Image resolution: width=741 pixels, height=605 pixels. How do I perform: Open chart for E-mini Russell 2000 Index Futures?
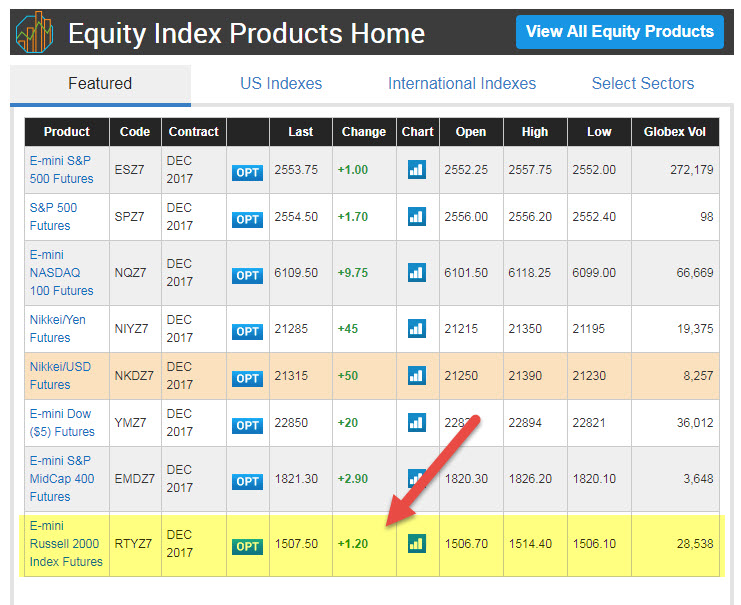[x=416, y=544]
